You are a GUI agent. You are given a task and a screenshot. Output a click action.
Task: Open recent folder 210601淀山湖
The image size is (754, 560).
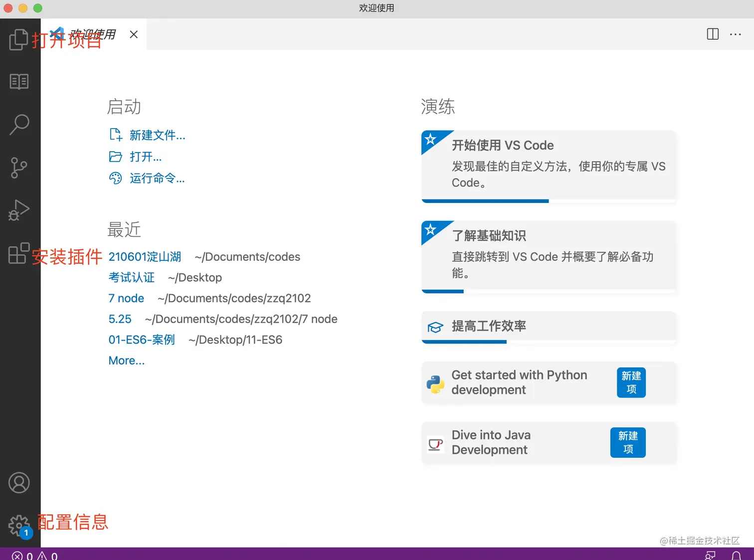pos(145,257)
